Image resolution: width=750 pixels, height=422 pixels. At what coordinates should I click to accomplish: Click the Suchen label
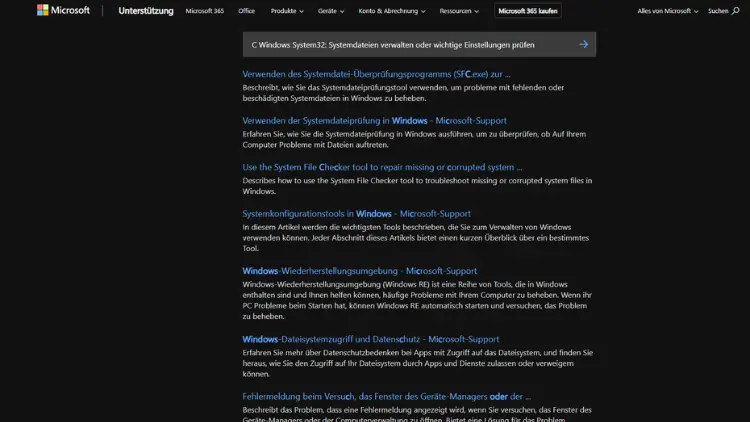pos(718,11)
